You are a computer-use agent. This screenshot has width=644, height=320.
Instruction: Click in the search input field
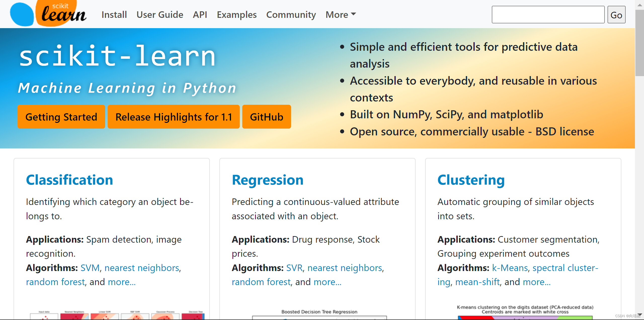[x=548, y=15]
